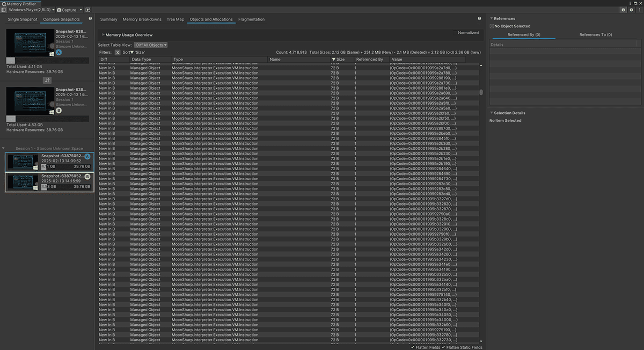The width and height of the screenshot is (644, 350).
Task: Click the Referenced By column header
Action: coord(371,60)
